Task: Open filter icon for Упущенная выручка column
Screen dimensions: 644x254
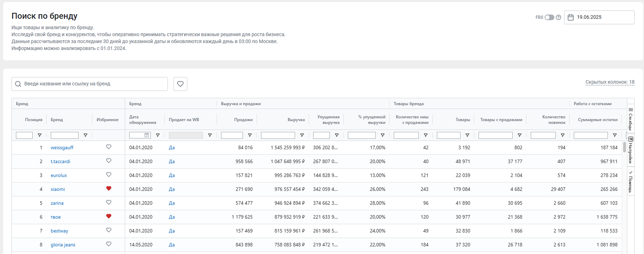Action: (x=337, y=135)
